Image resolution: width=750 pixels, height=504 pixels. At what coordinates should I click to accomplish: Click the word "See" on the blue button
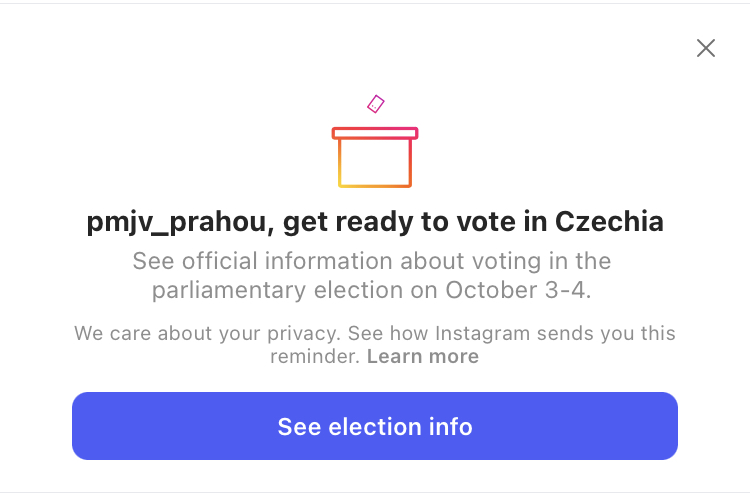point(298,427)
